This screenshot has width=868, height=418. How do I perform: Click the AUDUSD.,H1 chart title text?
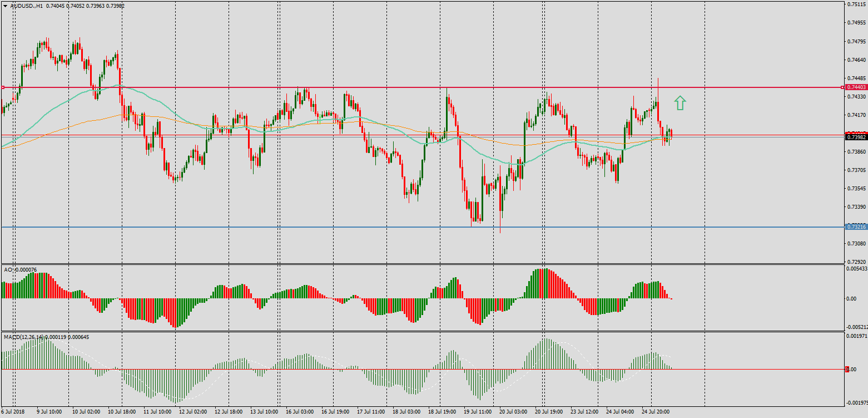26,6
